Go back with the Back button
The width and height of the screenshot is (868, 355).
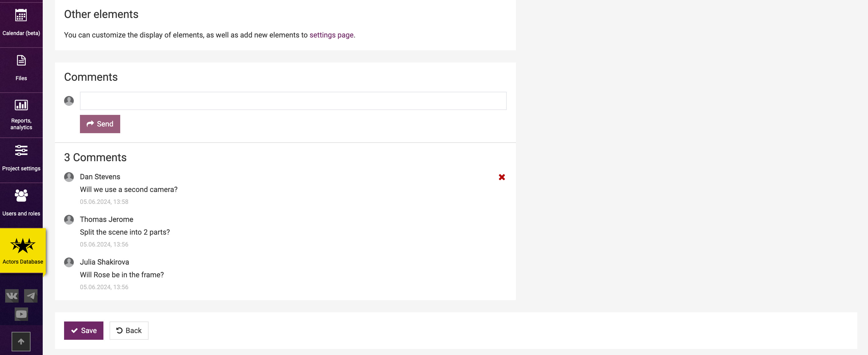click(x=129, y=331)
